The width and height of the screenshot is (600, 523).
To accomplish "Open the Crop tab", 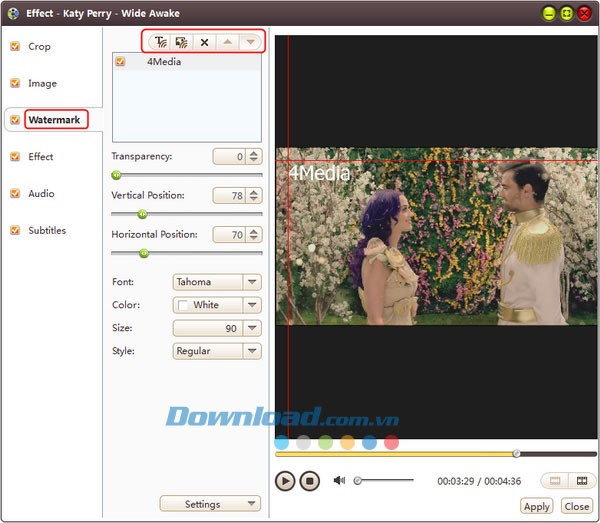I will (39, 46).
